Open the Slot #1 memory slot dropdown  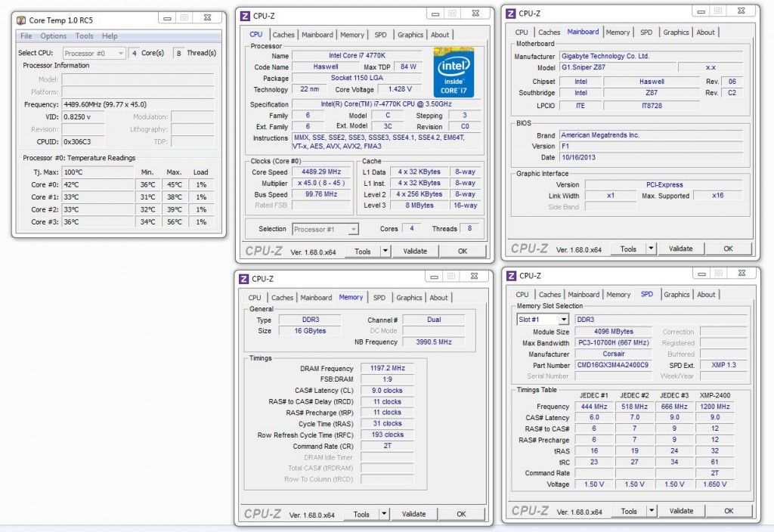coord(543,320)
